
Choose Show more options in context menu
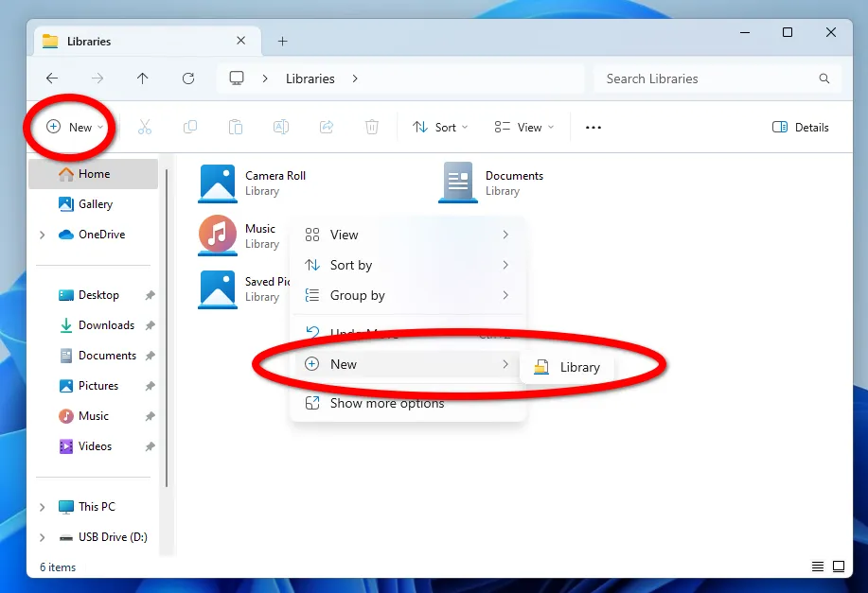[x=386, y=403]
